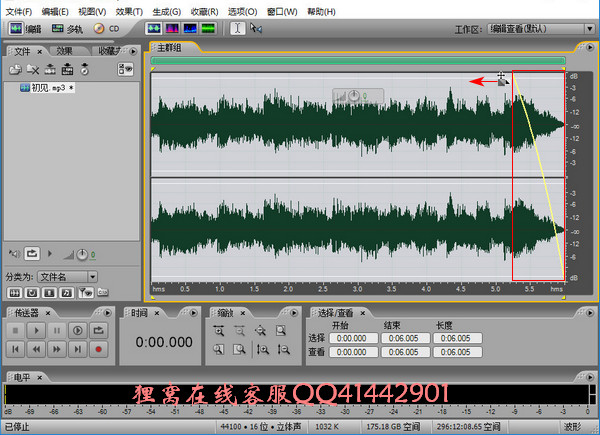The width and height of the screenshot is (600, 435).
Task: Click the green horizontal zoom scrollbar
Action: [358, 60]
